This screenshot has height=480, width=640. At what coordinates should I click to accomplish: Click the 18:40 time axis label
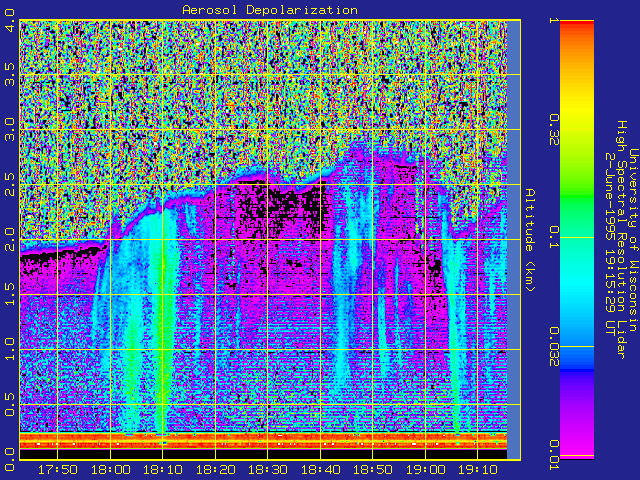point(320,470)
